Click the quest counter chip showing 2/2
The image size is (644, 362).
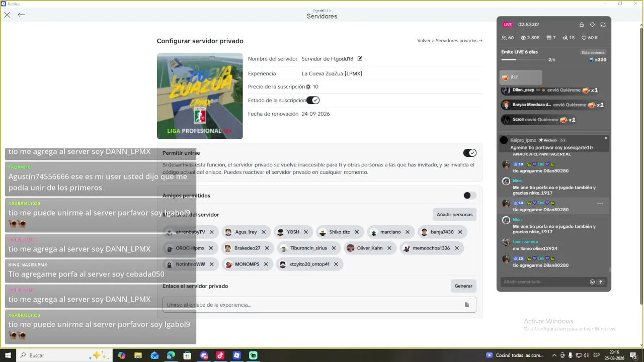521,77
